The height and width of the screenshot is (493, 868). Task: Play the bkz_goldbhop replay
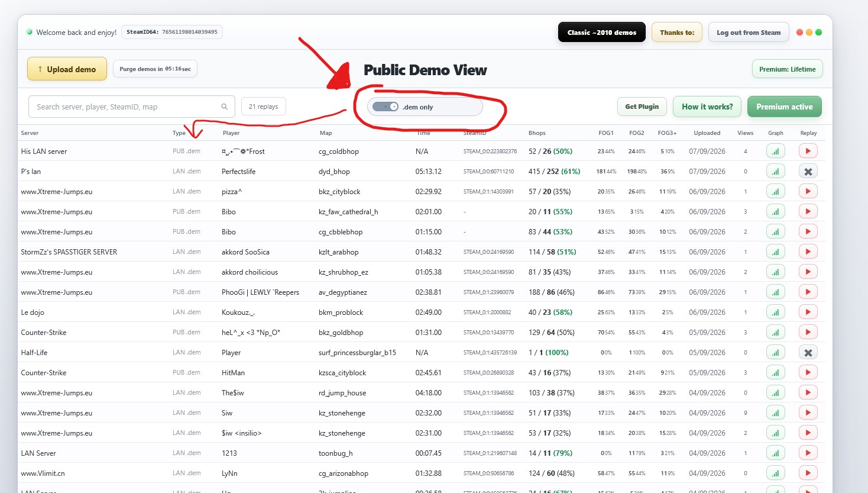[x=808, y=333]
